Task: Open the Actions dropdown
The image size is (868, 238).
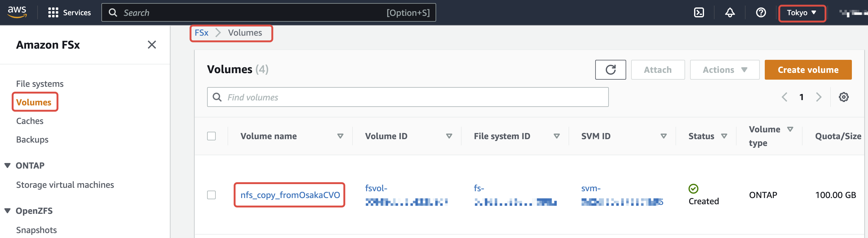Action: click(x=724, y=70)
